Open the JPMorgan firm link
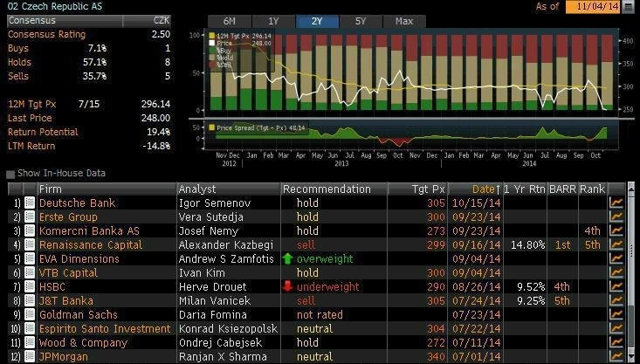640x364 pixels. (63, 357)
